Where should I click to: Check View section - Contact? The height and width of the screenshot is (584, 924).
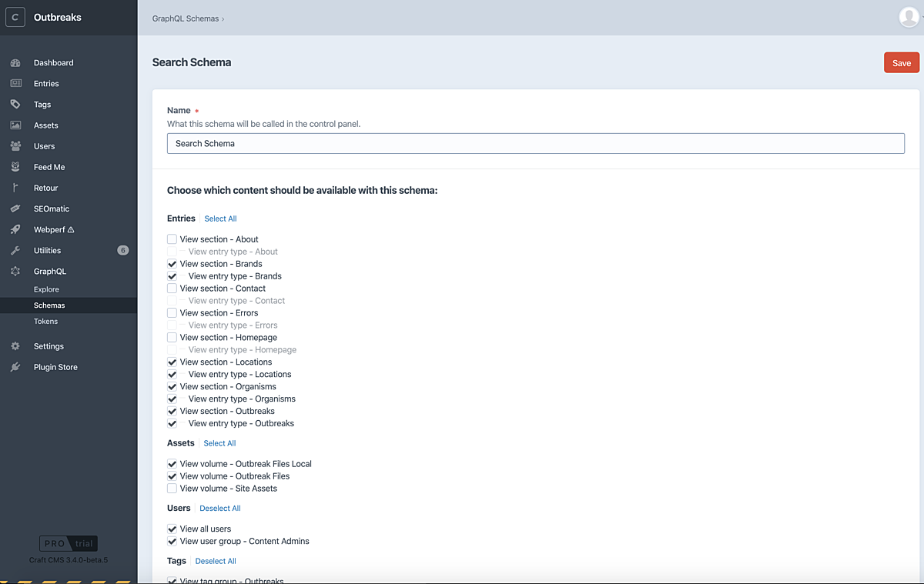pos(172,289)
